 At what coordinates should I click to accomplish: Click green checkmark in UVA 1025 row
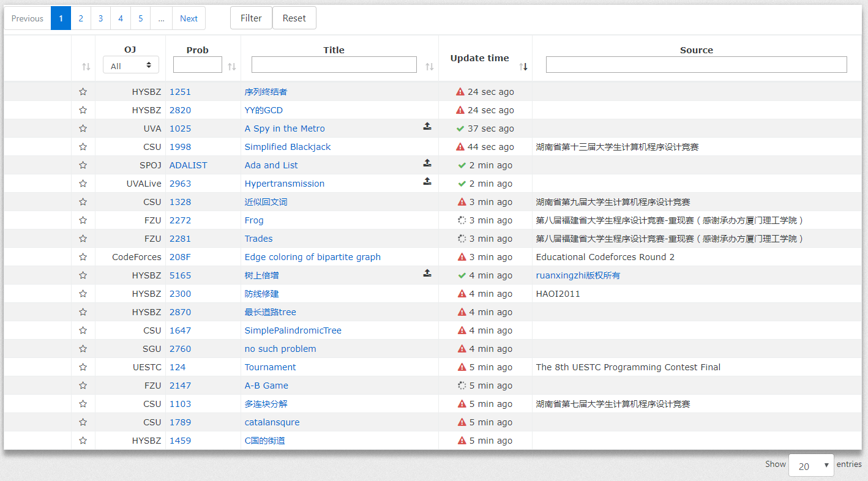460,129
